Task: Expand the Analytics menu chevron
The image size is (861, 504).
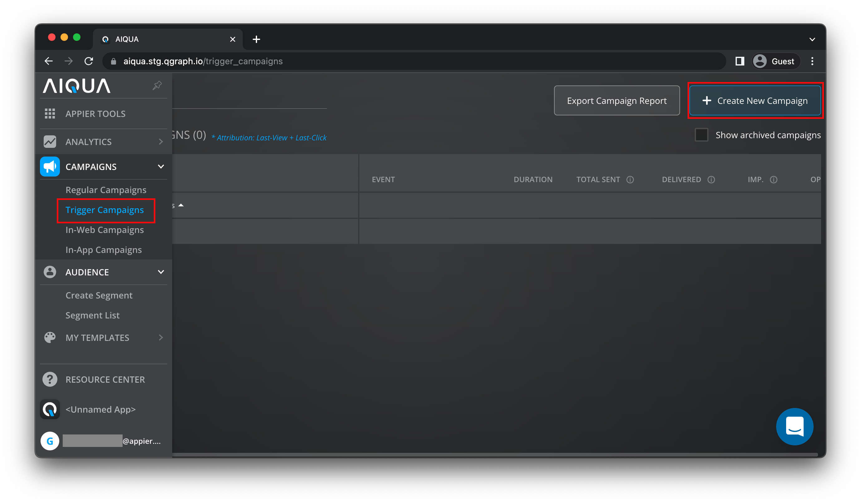Action: 161,142
